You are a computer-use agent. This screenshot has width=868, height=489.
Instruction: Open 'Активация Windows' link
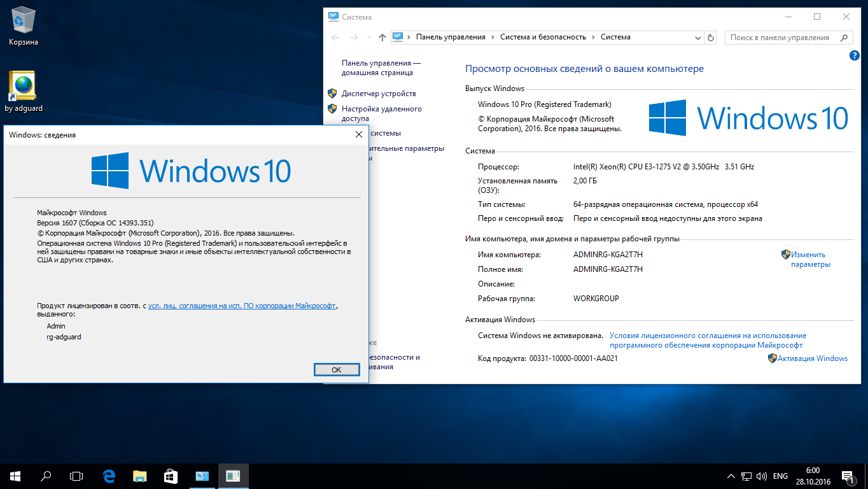(x=813, y=358)
